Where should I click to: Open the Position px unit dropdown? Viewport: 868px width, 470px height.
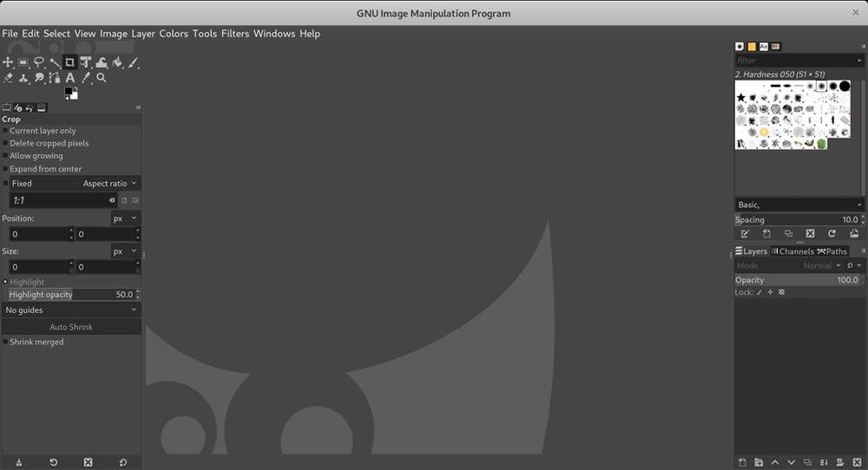tap(125, 219)
